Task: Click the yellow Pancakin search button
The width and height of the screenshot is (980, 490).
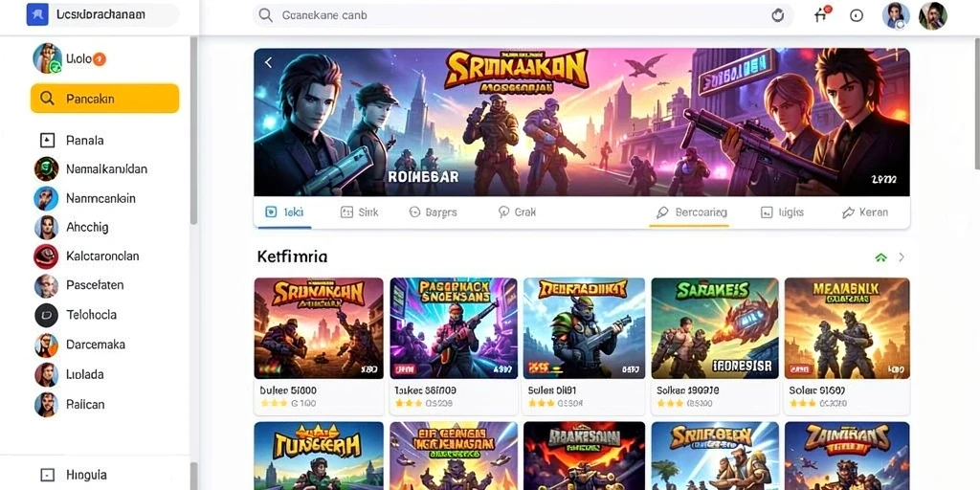Action: tap(105, 99)
